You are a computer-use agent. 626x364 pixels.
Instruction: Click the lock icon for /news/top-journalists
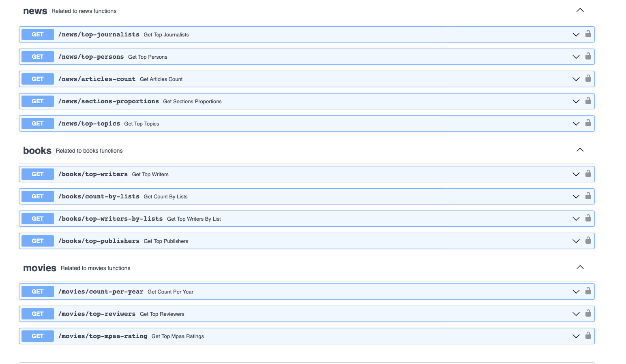click(x=588, y=34)
